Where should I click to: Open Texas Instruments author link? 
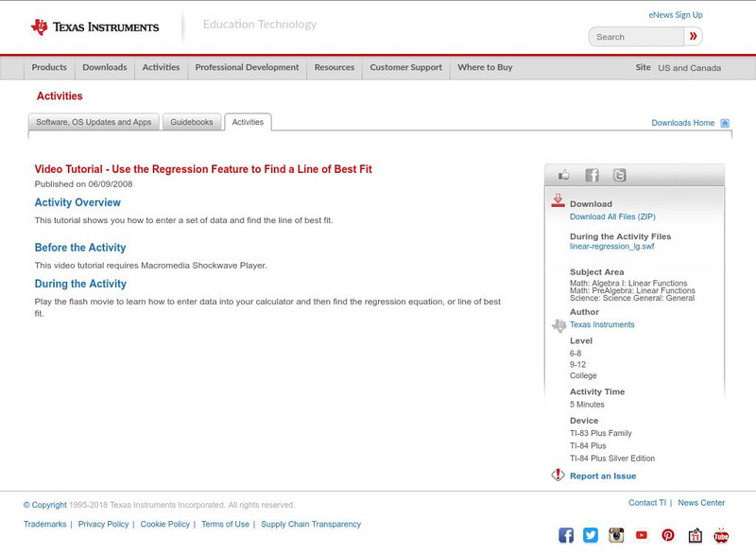(x=602, y=324)
